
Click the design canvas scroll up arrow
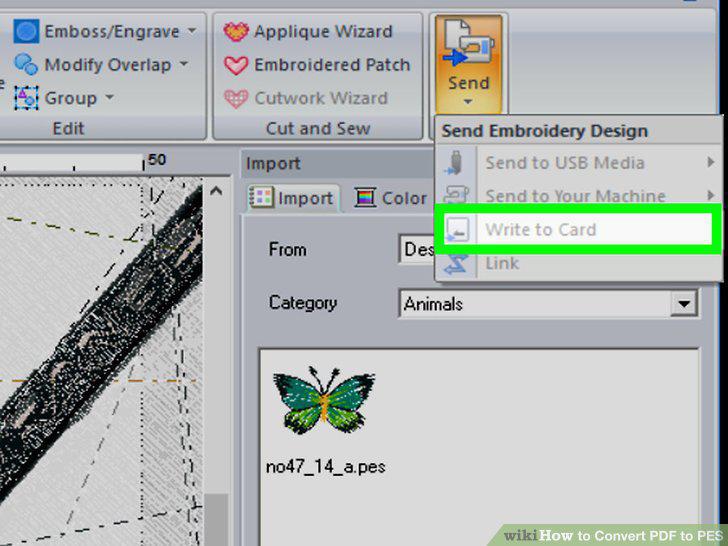[215, 191]
